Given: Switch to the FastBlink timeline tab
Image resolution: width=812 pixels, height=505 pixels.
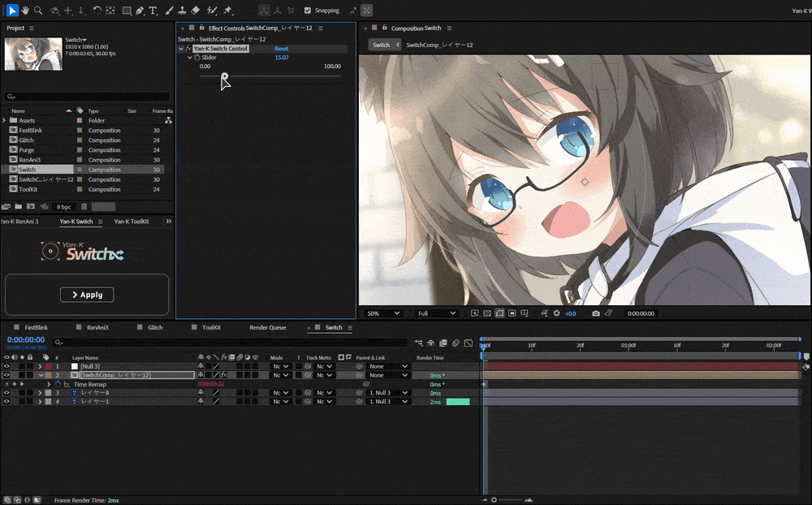Looking at the screenshot, I should [37, 327].
